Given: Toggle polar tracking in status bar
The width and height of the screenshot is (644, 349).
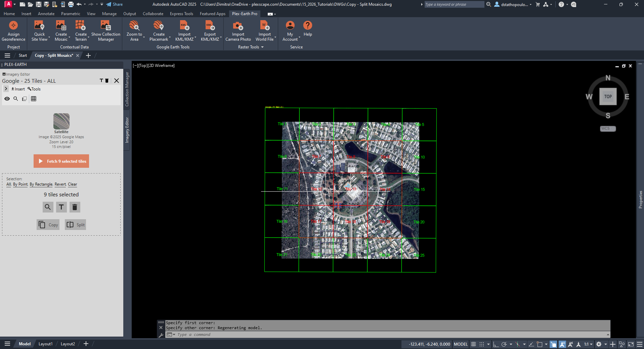Looking at the screenshot, I should pyautogui.click(x=504, y=344).
